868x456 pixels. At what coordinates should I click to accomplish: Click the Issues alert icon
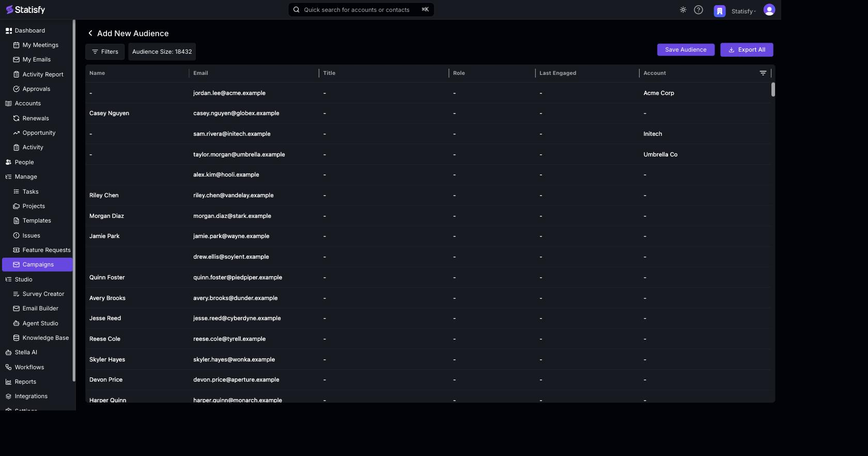(16, 235)
